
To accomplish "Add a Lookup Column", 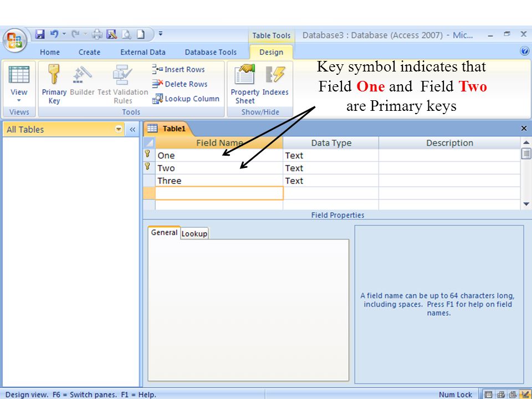I will [186, 99].
